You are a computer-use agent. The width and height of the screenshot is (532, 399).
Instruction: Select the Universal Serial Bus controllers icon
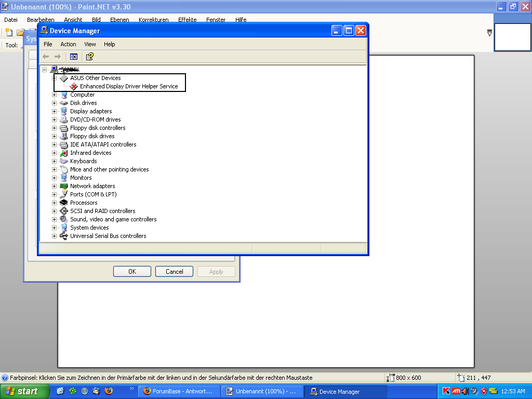coord(64,236)
